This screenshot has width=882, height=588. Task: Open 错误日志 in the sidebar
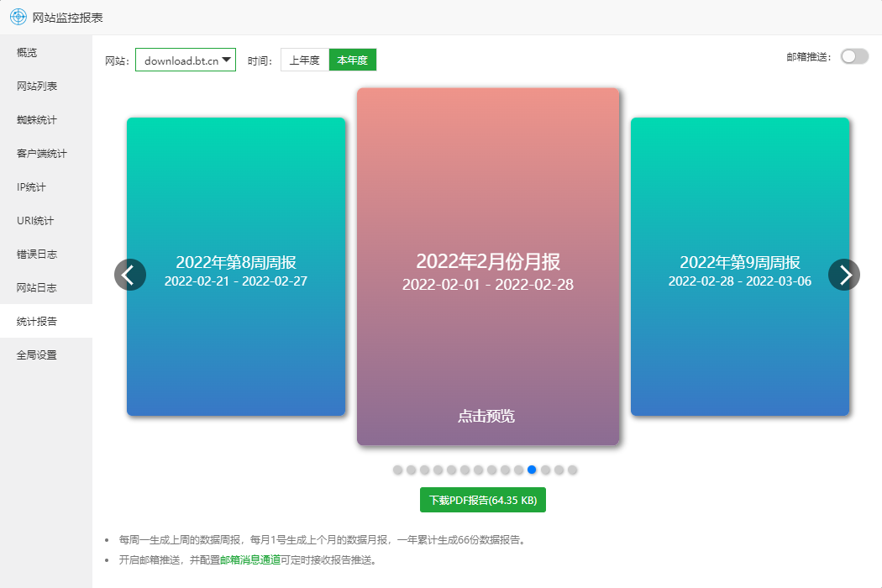coord(46,255)
